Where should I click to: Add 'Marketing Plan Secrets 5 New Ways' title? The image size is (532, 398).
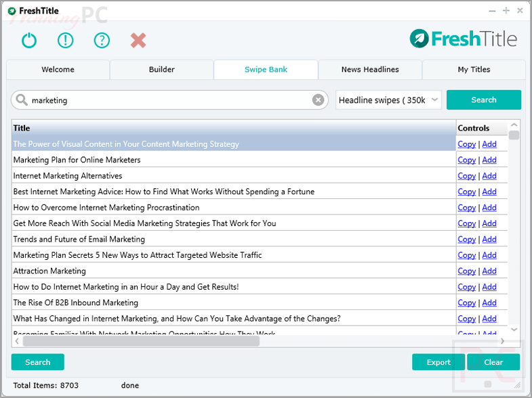point(489,255)
